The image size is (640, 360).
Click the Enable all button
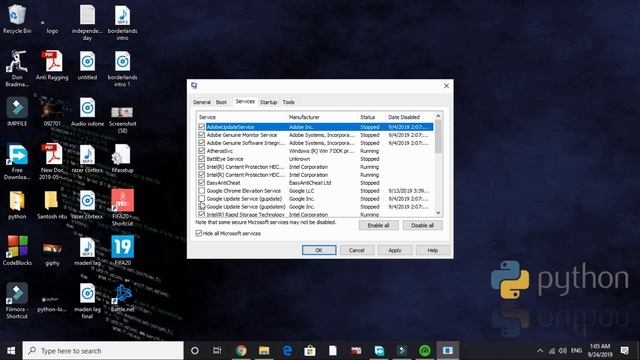378,225
